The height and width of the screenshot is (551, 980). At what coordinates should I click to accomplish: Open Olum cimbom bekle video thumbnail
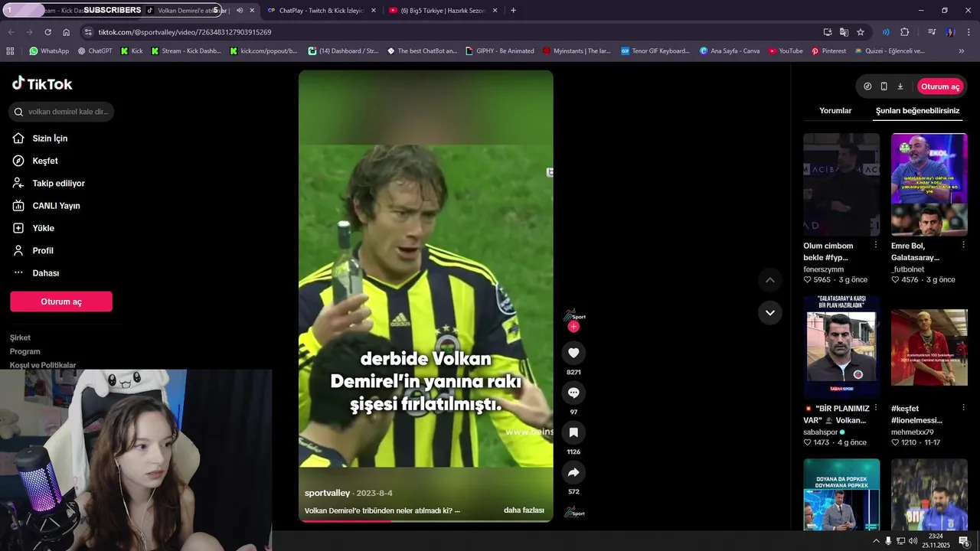(841, 184)
